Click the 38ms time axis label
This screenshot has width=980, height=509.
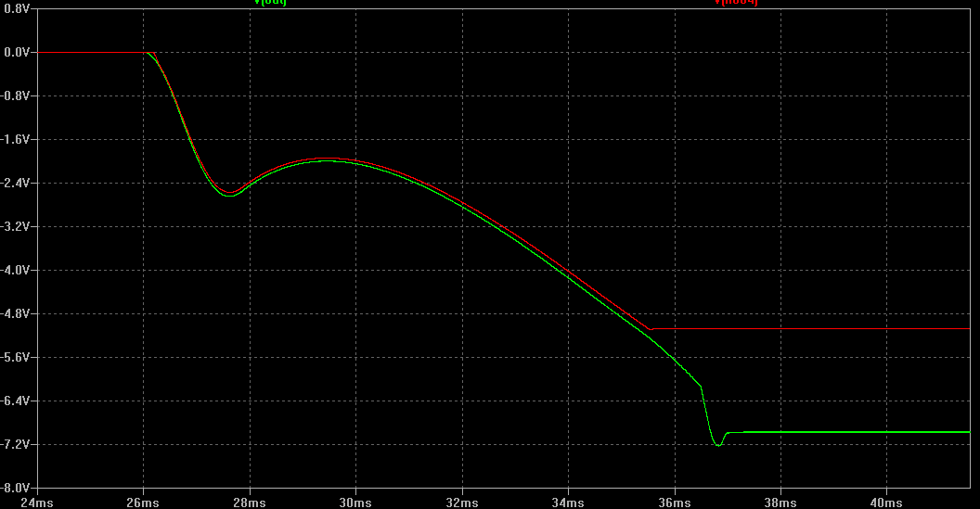coord(780,503)
